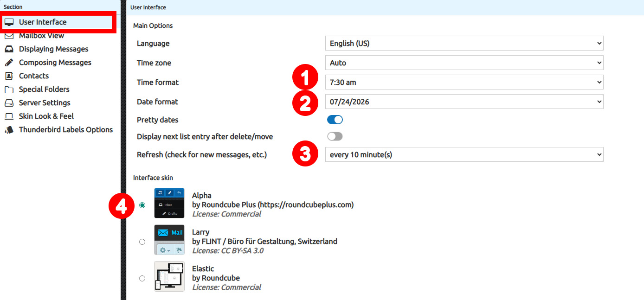Select the Elastic skin radio button

coord(142,278)
